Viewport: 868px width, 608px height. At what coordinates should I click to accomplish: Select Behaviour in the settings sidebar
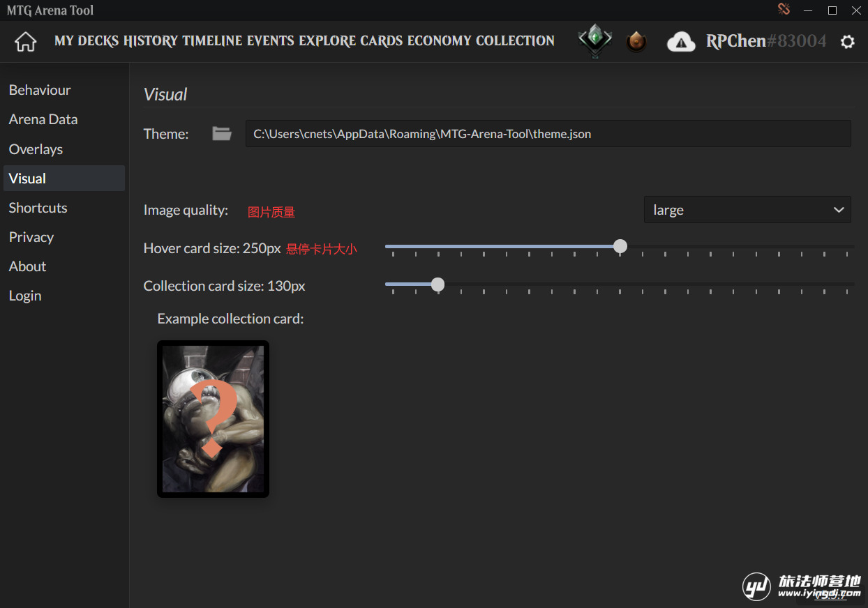coord(64,90)
